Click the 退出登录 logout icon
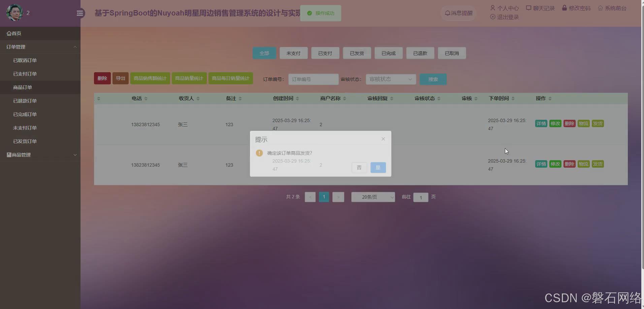The height and width of the screenshot is (309, 644). tap(493, 17)
